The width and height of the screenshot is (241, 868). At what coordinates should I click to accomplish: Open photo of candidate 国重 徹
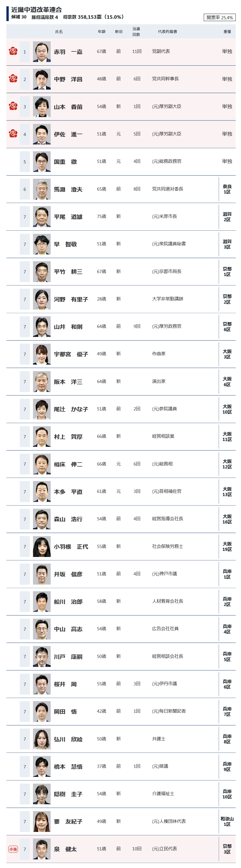click(x=42, y=162)
